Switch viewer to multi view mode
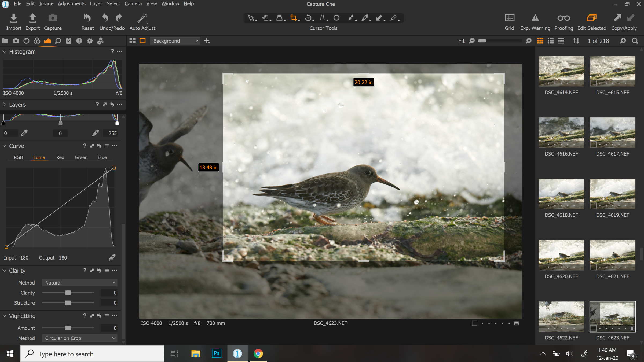 click(x=132, y=41)
